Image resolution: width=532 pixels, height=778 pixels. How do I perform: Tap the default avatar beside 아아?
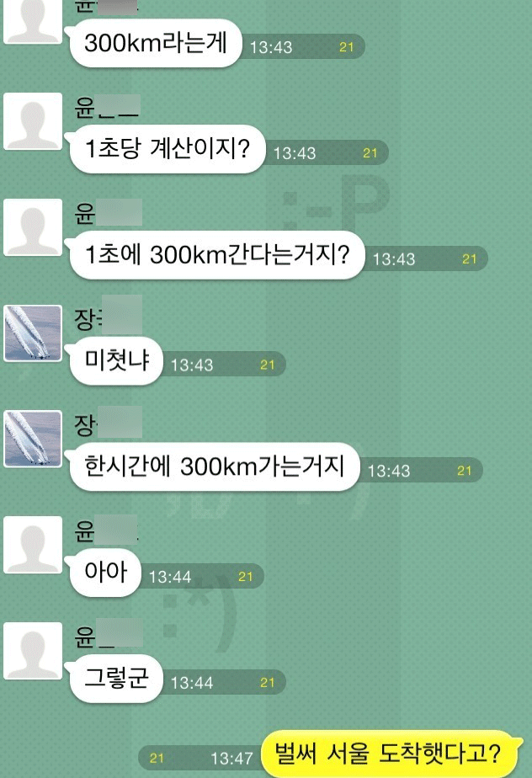point(33,545)
